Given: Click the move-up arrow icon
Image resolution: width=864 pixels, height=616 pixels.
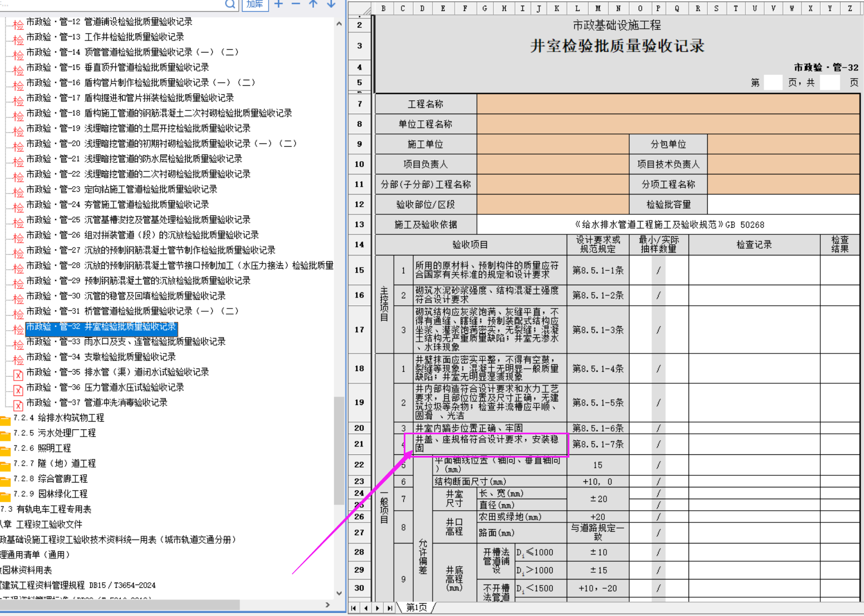Looking at the screenshot, I should tap(313, 4).
